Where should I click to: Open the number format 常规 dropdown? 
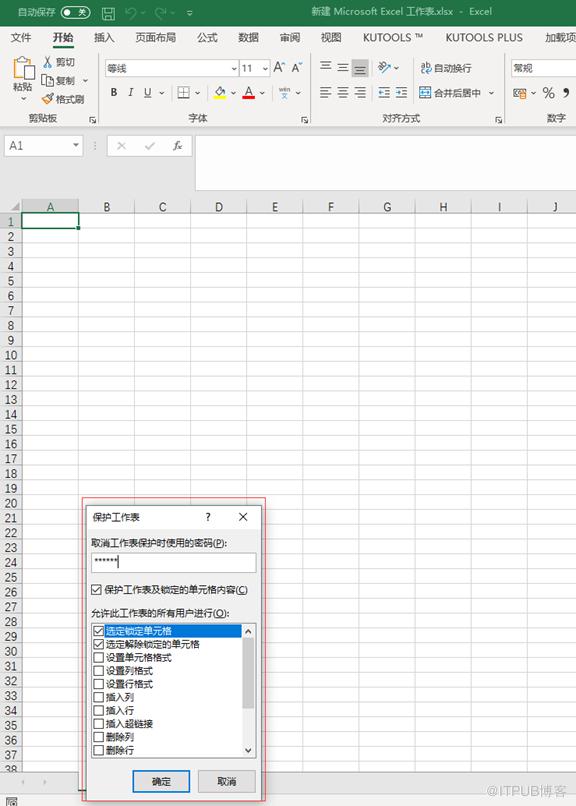coord(543,68)
